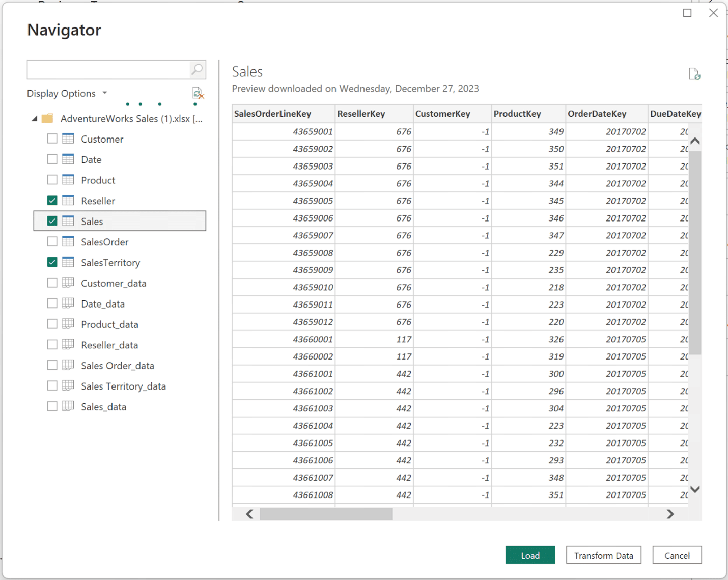The width and height of the screenshot is (728, 580).
Task: Check the Product table checkbox
Action: click(52, 180)
